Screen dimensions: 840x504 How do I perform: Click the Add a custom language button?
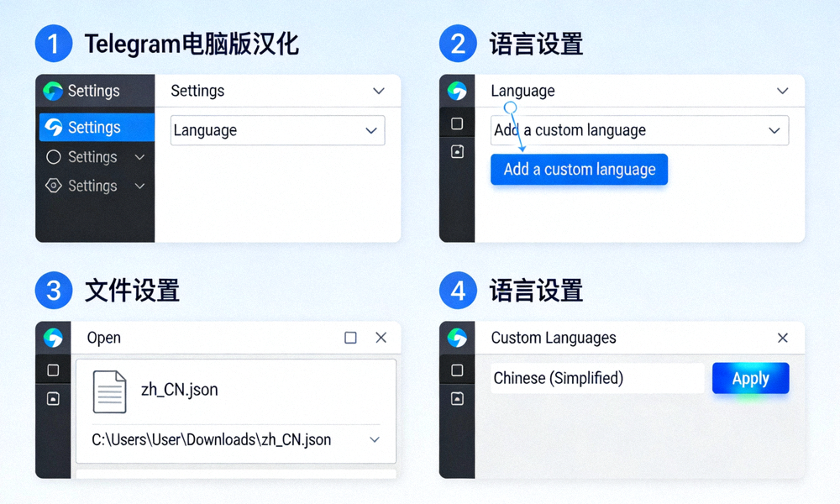(579, 169)
